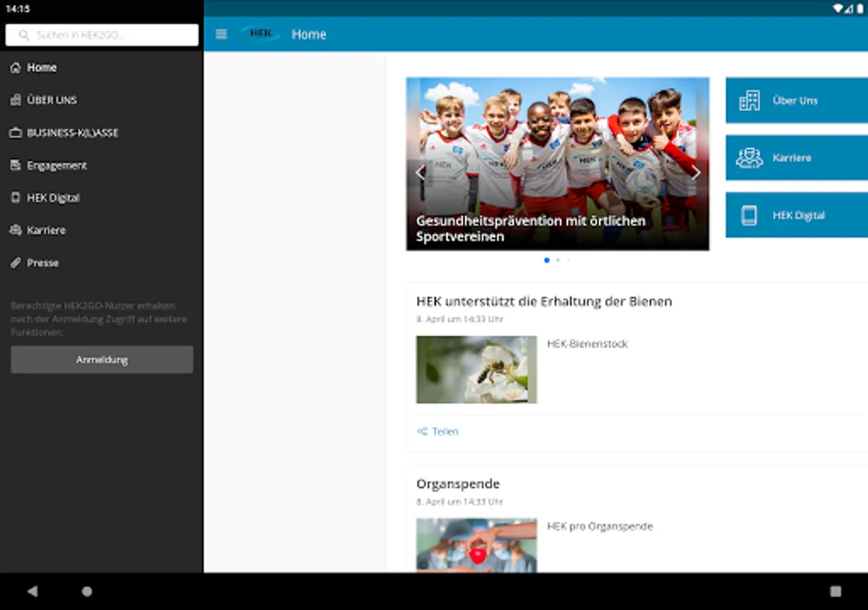Open Engagement in the sidebar
The width and height of the screenshot is (868, 610).
[102, 165]
